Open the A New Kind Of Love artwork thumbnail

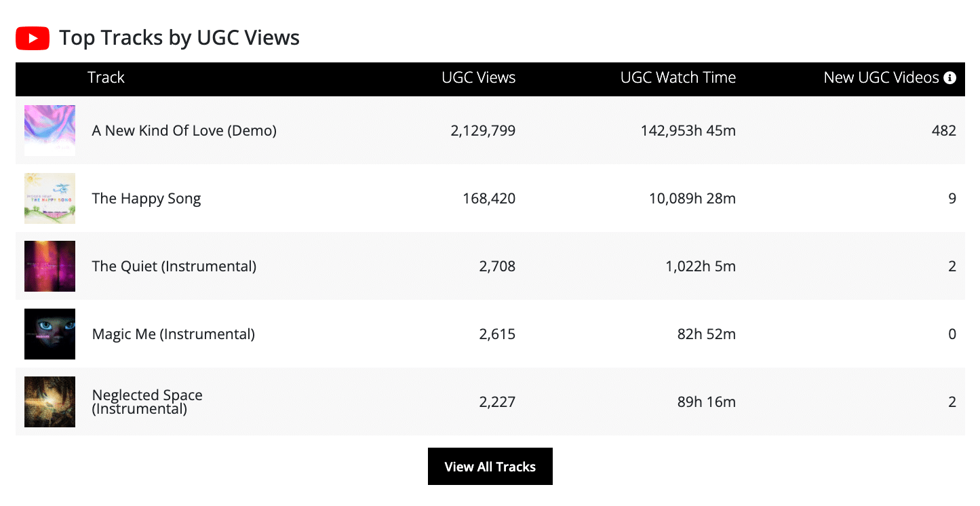(x=50, y=130)
